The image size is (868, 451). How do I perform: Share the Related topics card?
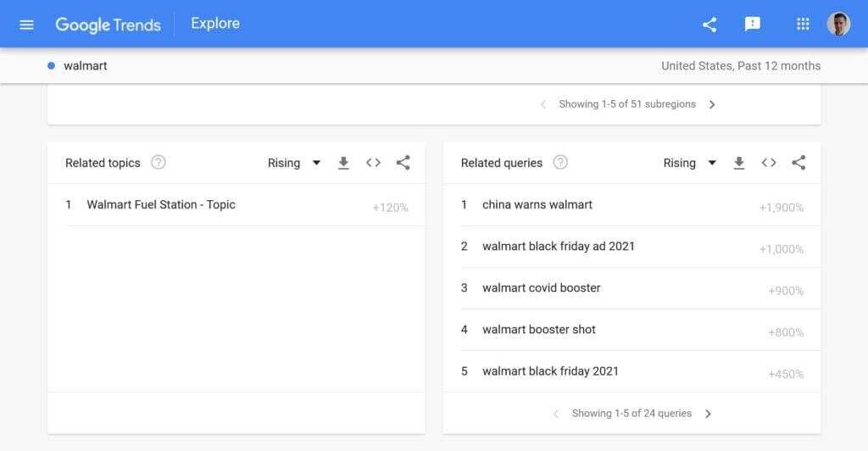(403, 163)
